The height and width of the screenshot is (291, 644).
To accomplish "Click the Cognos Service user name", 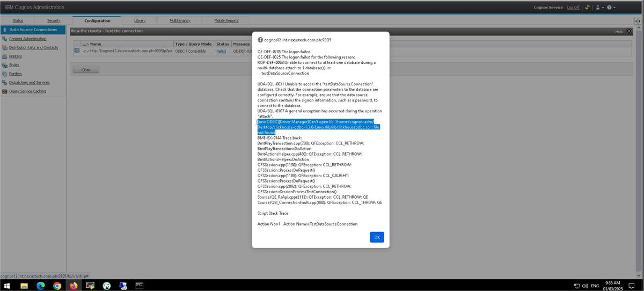I will coord(548,8).
